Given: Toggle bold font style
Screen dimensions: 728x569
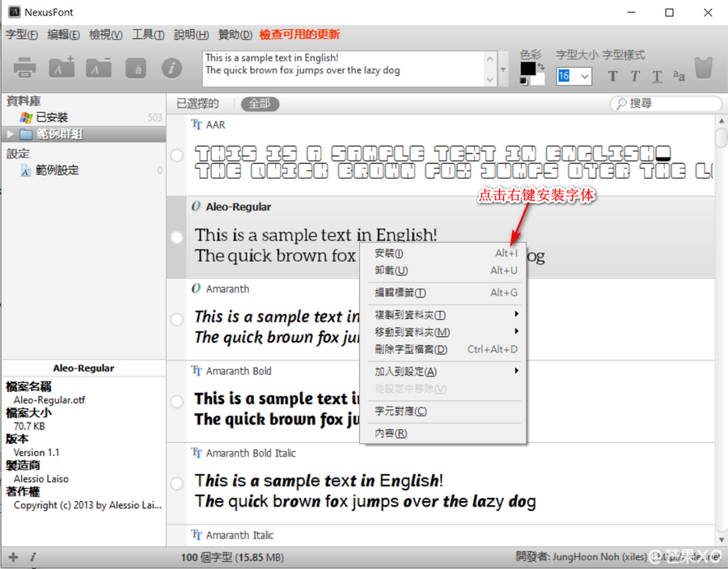Looking at the screenshot, I should pos(613,76).
